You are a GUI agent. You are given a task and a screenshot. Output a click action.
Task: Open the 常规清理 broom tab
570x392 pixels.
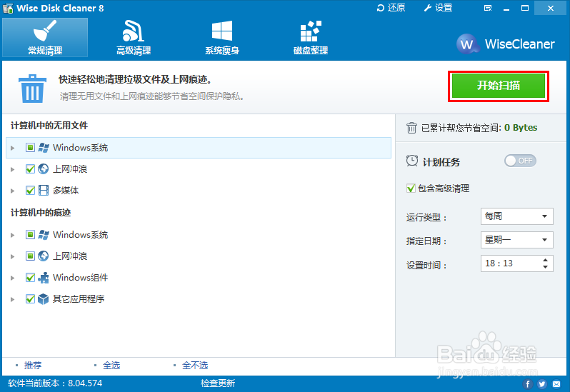pyautogui.click(x=45, y=37)
